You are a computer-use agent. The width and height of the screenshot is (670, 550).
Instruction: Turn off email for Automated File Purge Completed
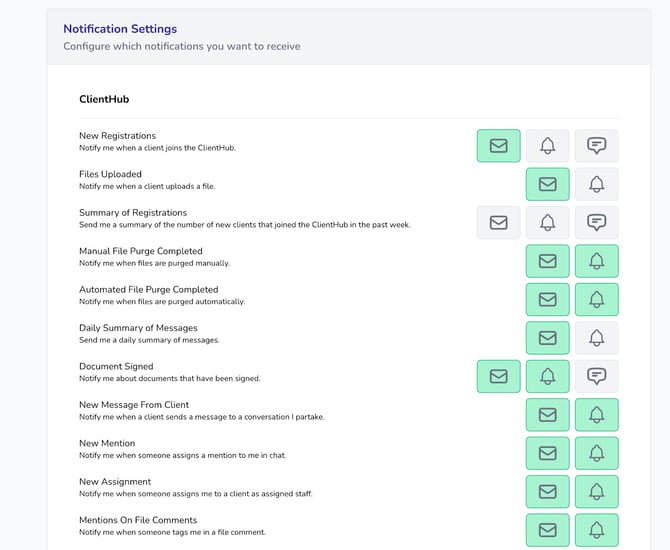[547, 299]
